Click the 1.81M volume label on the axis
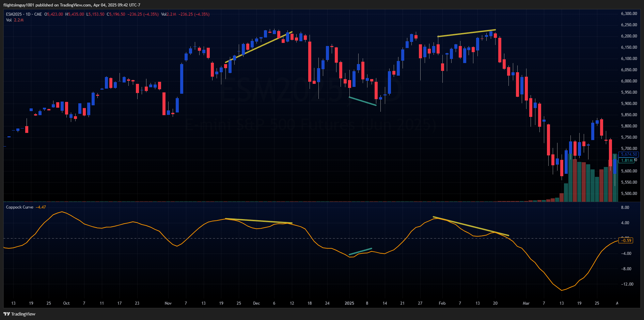The height and width of the screenshot is (320, 644). coord(627,161)
